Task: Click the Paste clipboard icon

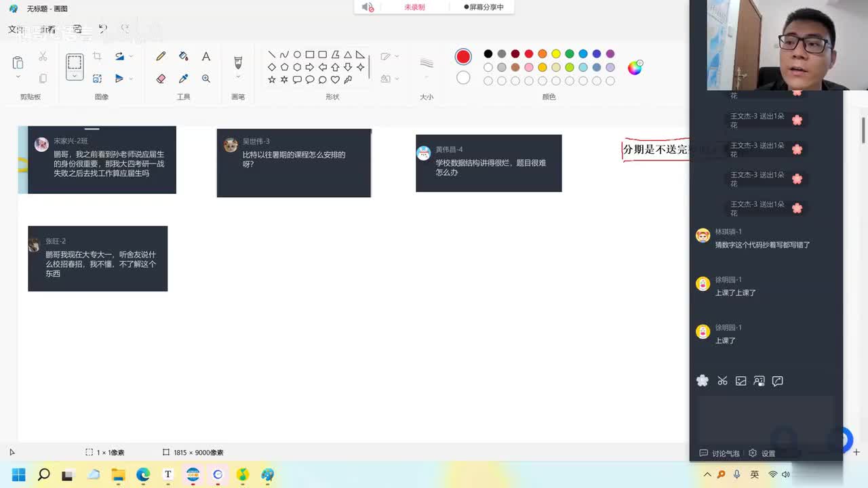Action: [x=18, y=62]
